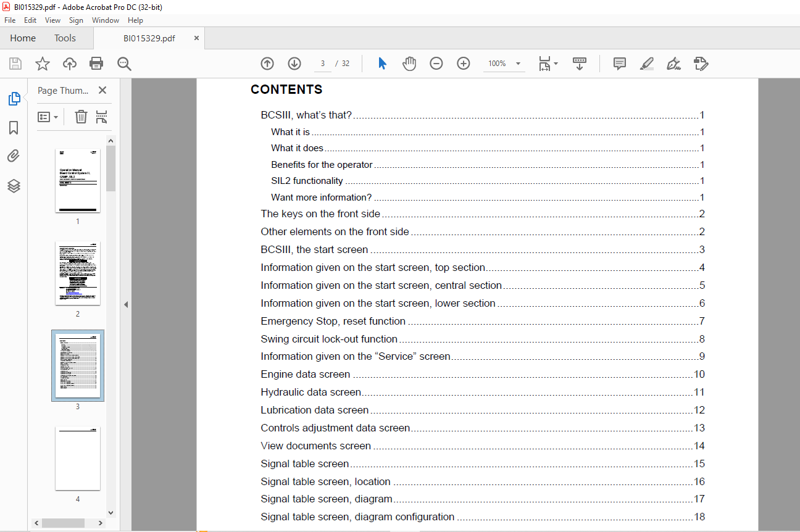800x532 pixels.
Task: Click the upload to cloud icon
Action: click(70, 64)
